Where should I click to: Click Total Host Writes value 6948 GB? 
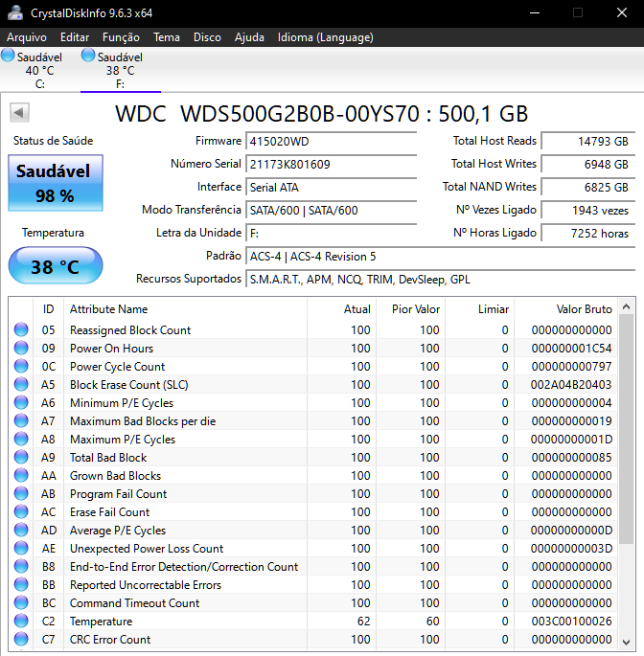[587, 165]
